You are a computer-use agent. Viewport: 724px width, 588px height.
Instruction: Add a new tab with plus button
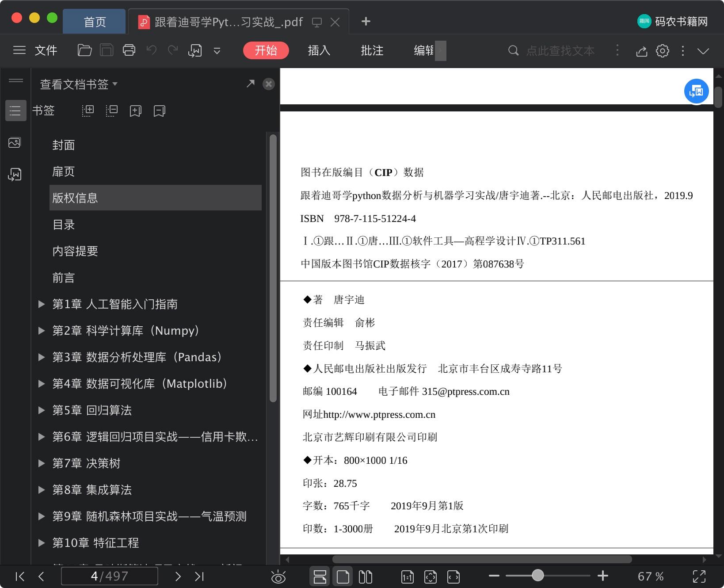[366, 21]
